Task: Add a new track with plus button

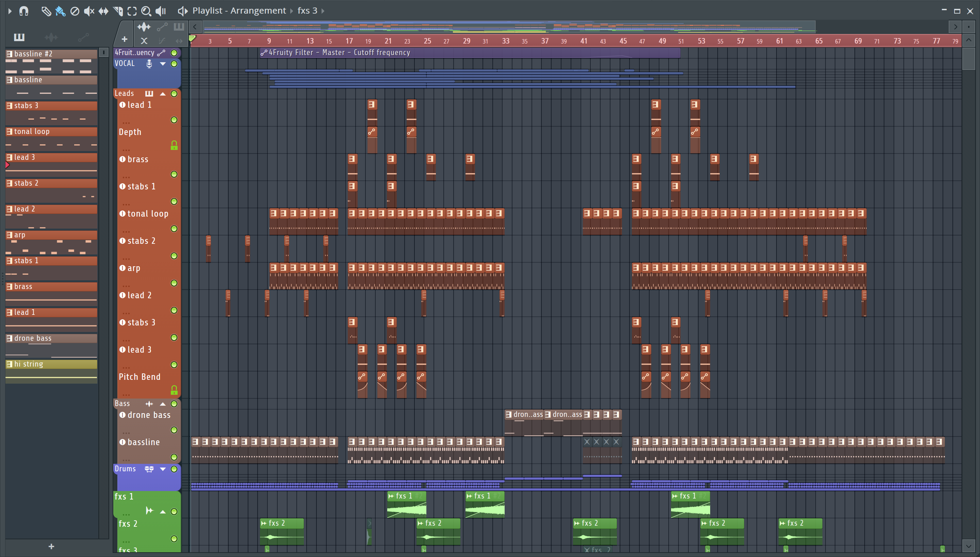Action: [x=125, y=39]
